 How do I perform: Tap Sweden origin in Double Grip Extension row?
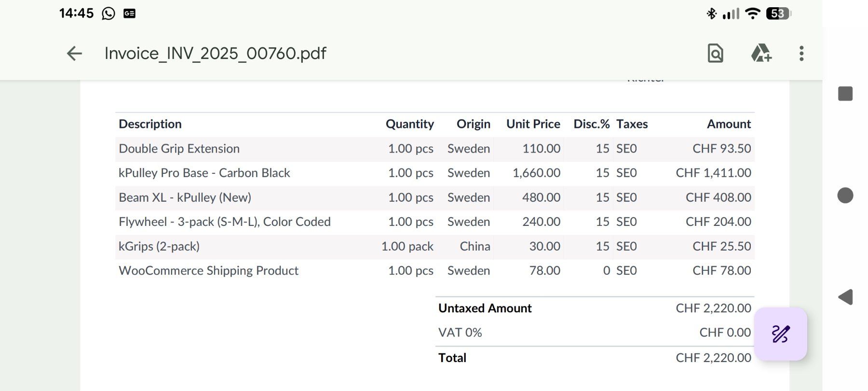pos(469,149)
